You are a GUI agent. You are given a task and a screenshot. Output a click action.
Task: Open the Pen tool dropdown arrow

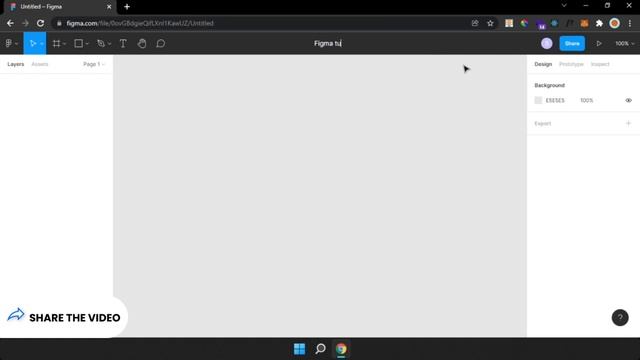coord(109,44)
